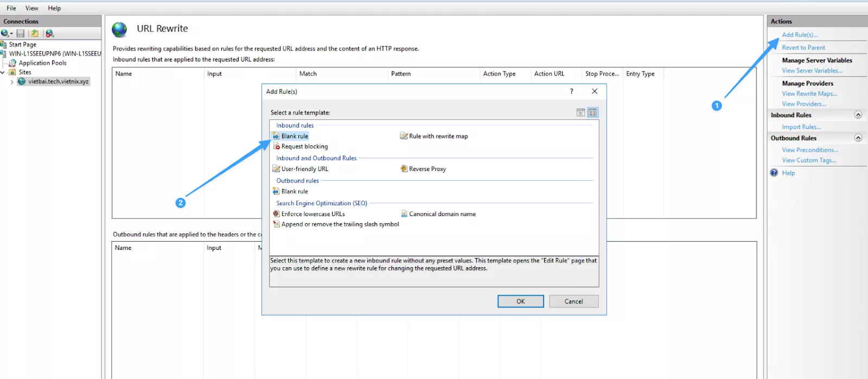
Task: Open the create connection dropdown arrow
Action: (11, 34)
